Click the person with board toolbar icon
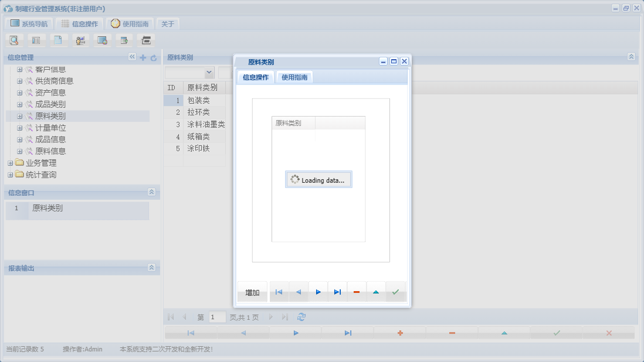 click(80, 40)
